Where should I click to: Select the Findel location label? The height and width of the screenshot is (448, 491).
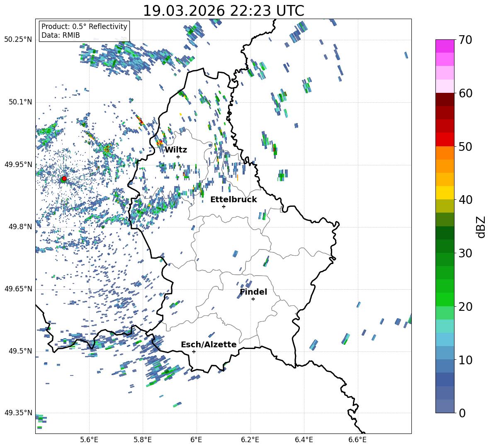click(x=253, y=292)
